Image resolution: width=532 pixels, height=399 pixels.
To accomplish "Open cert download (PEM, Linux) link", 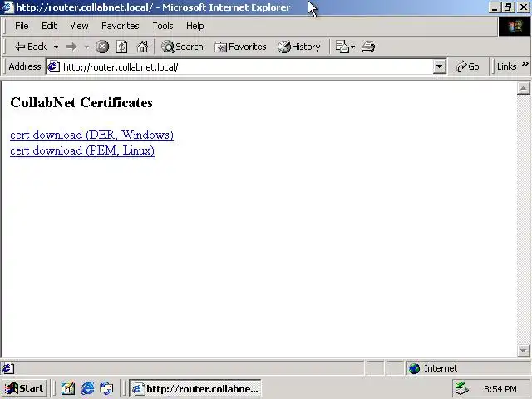I will pos(82,150).
